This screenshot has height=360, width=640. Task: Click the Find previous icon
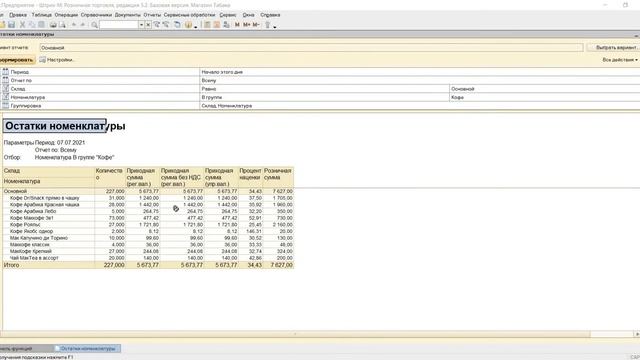tap(166, 25)
